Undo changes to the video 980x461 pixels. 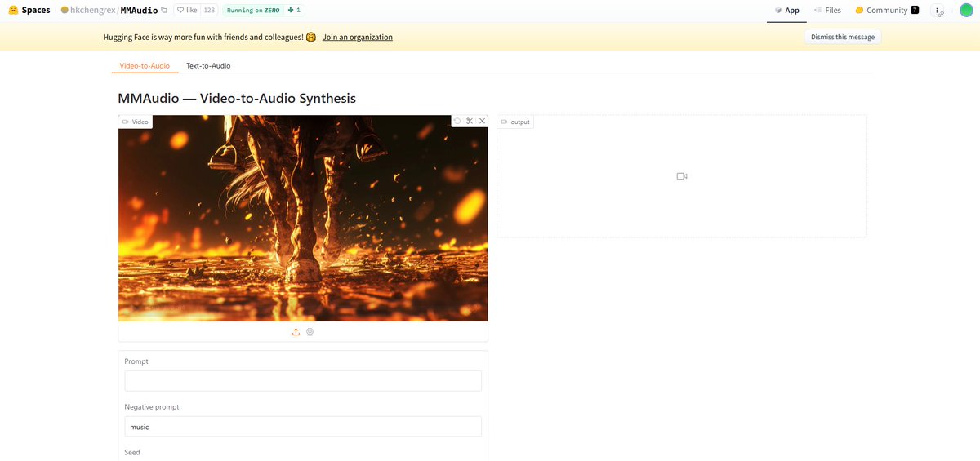[457, 121]
